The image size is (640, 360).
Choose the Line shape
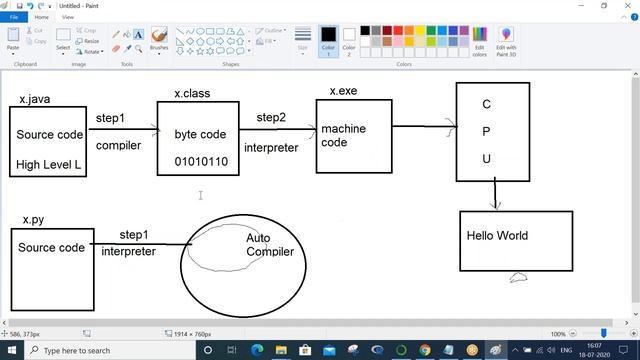coord(180,31)
